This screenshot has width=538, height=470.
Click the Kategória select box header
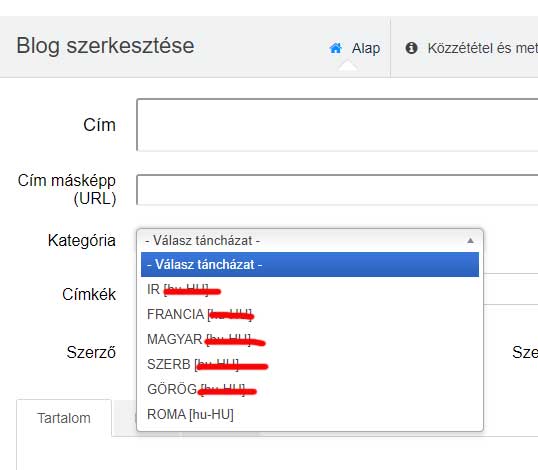click(310, 240)
